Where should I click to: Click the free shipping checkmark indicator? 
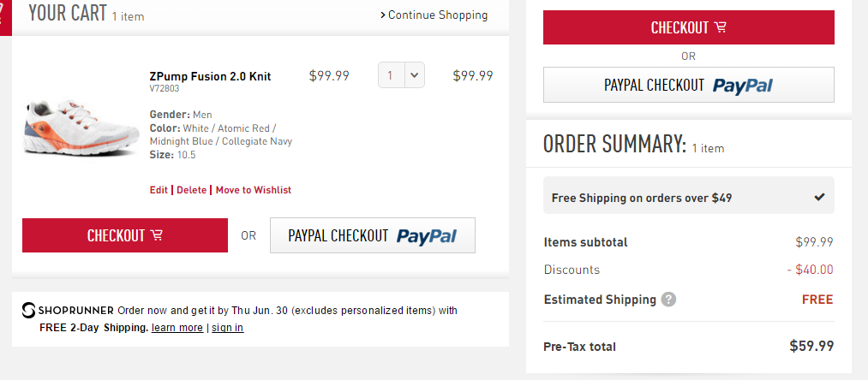pos(819,197)
